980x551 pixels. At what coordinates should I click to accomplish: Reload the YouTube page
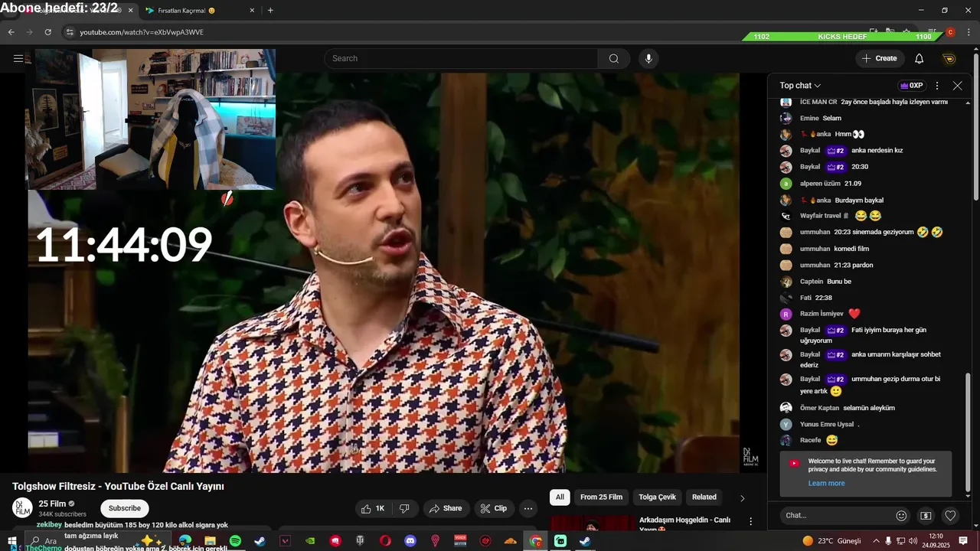click(47, 32)
